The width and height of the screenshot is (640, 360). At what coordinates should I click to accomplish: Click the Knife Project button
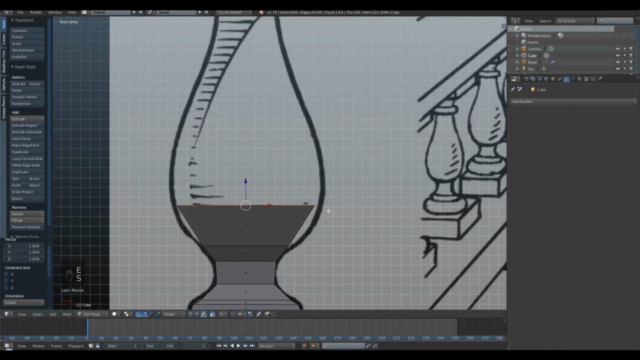tap(27, 192)
